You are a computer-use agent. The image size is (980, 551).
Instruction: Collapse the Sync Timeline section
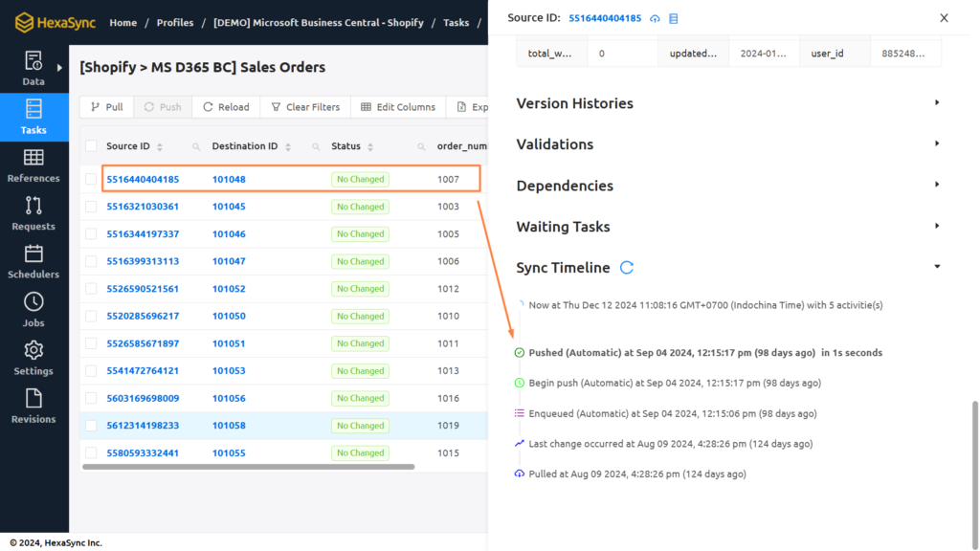click(936, 267)
